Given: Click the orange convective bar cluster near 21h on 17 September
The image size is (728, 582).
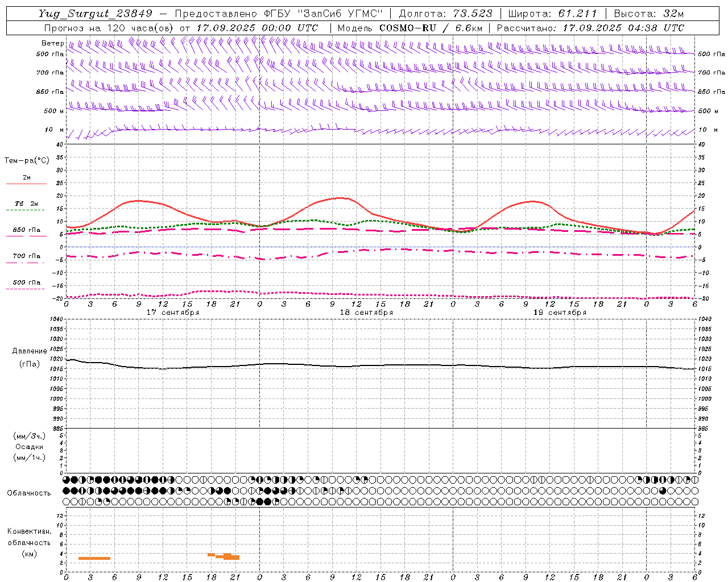Looking at the screenshot, I should coord(227,556).
